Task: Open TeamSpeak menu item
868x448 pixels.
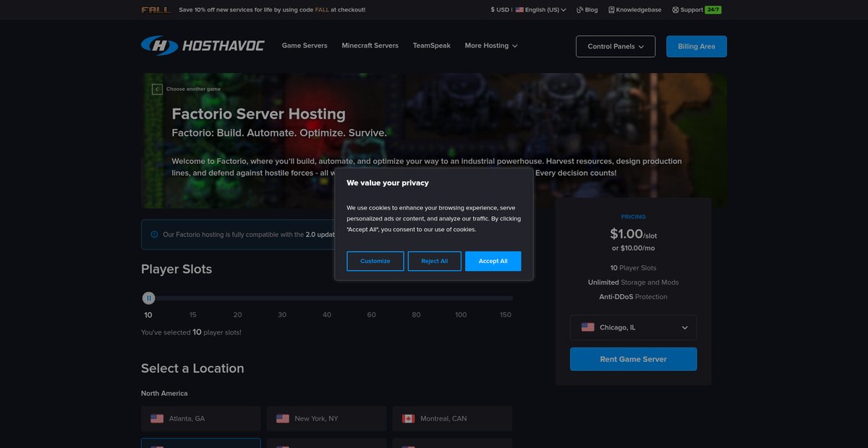Action: 432,46
